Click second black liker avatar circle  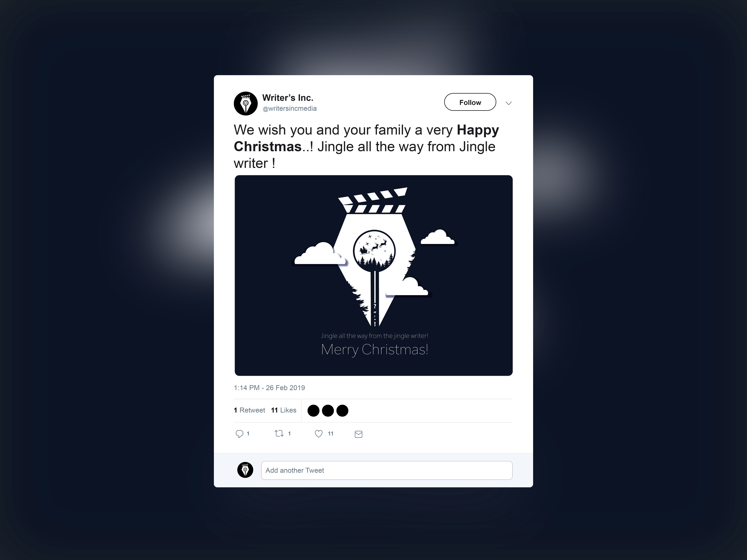tap(328, 410)
